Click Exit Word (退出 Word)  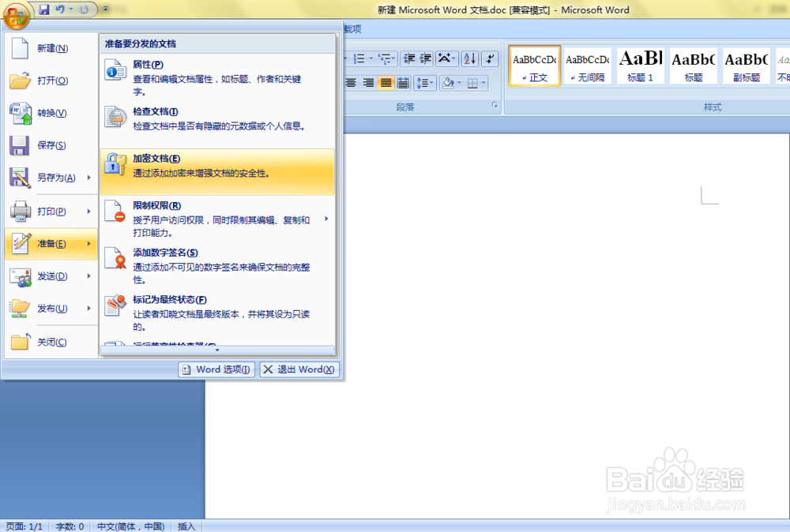(x=299, y=369)
